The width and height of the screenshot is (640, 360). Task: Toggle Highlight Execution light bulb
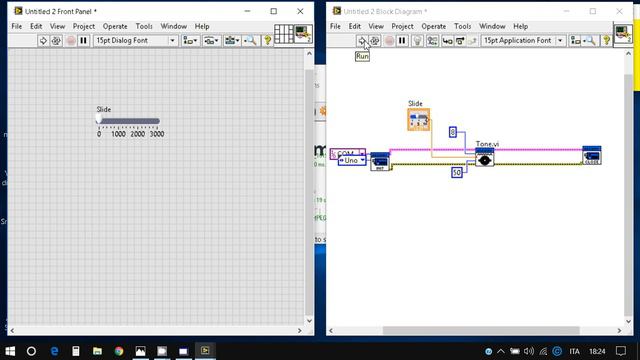click(x=417, y=40)
